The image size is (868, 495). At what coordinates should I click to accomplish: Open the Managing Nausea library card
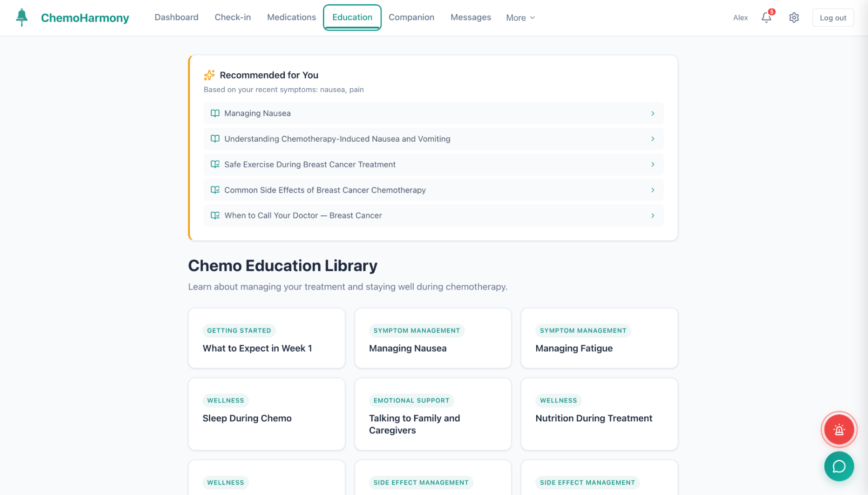(x=433, y=338)
